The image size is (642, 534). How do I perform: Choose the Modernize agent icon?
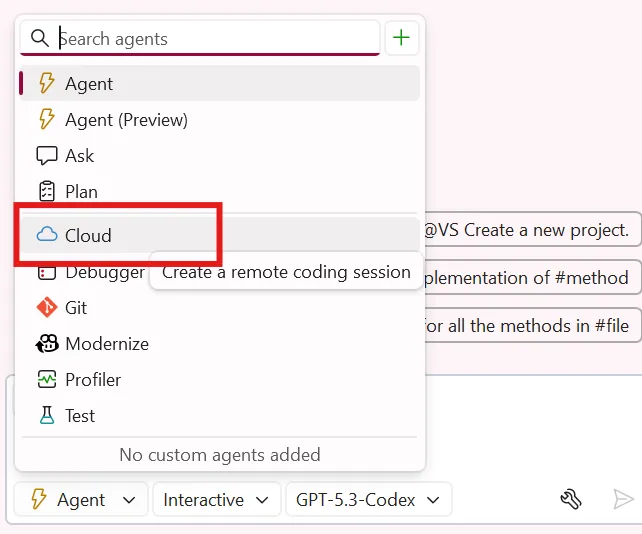47,343
